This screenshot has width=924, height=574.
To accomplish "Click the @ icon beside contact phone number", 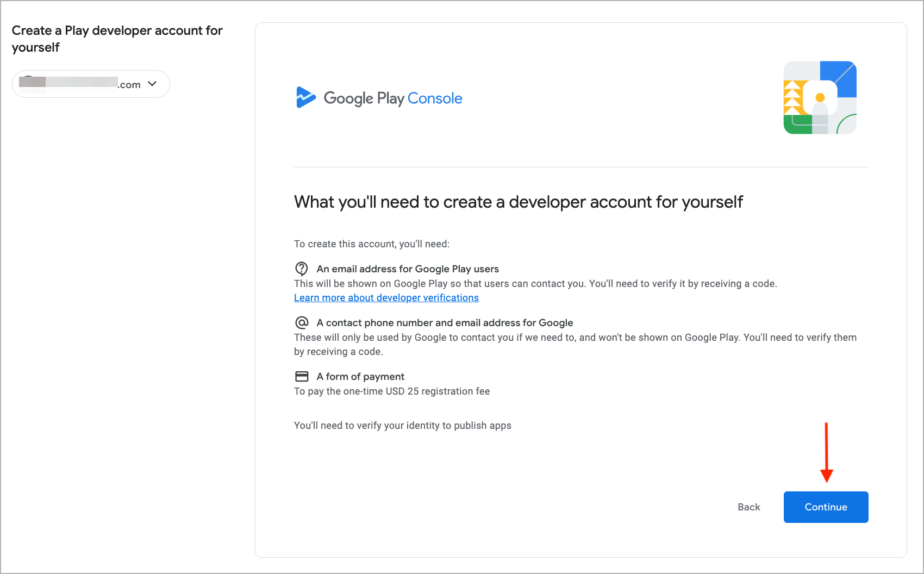I will coord(302,322).
